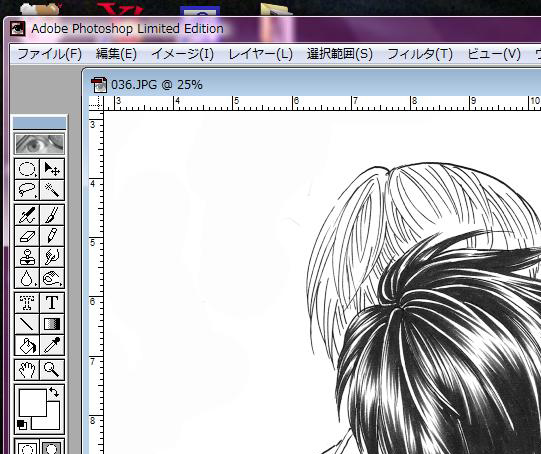Open the レイヤー(L) menu
Image resolution: width=541 pixels, height=454 pixels.
[260, 54]
